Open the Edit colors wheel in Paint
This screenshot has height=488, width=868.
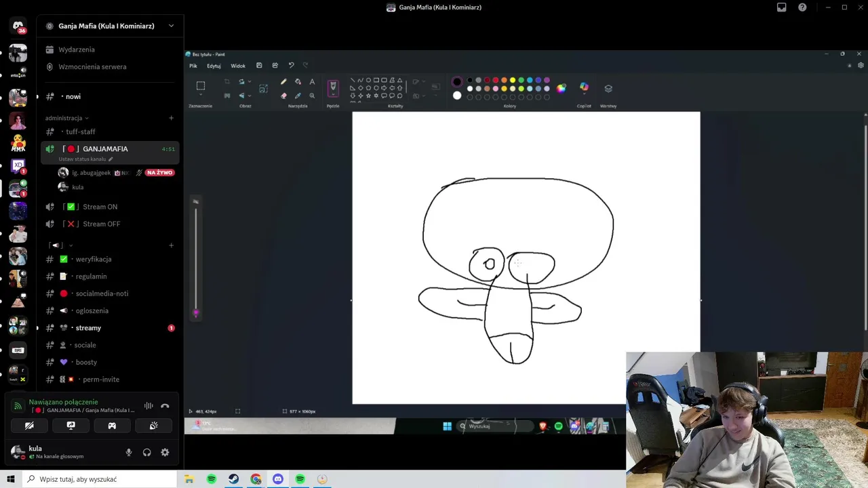click(561, 88)
